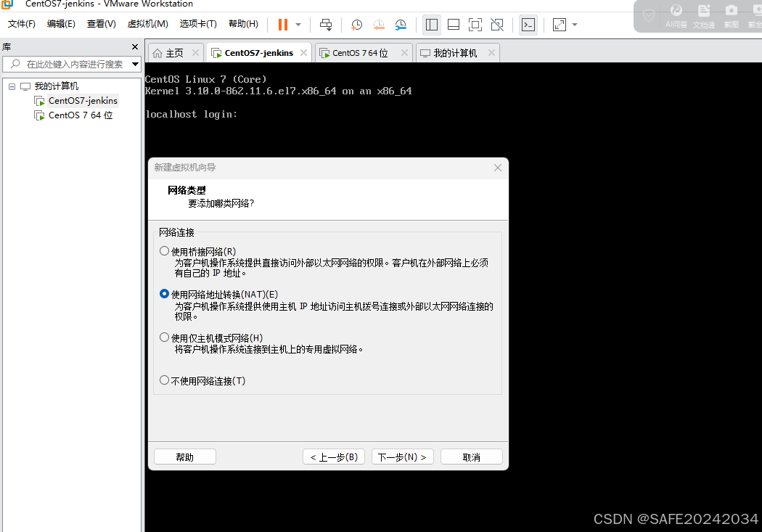Close the CentOS7-jenkins tab
Image resolution: width=762 pixels, height=532 pixels.
pyautogui.click(x=304, y=52)
